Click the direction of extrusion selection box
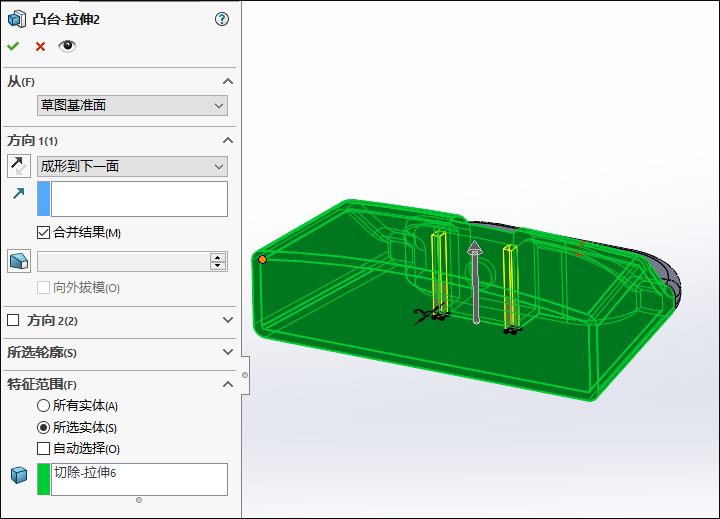The image size is (720, 519). click(x=139, y=199)
